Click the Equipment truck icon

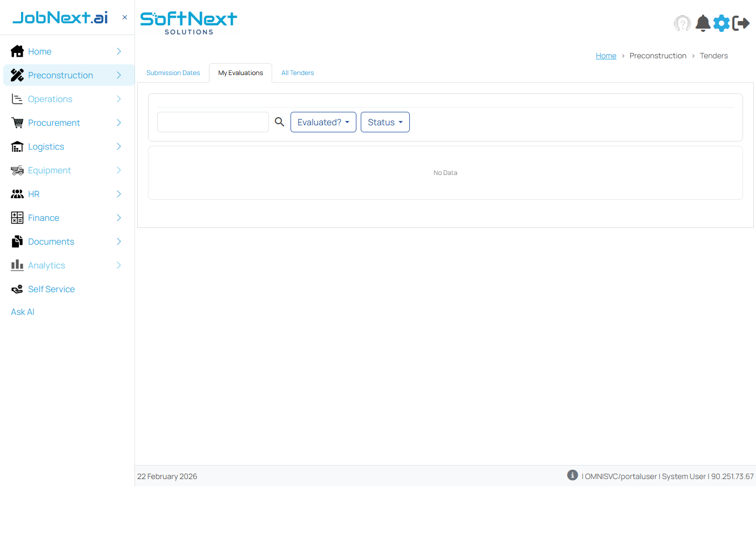coord(17,170)
